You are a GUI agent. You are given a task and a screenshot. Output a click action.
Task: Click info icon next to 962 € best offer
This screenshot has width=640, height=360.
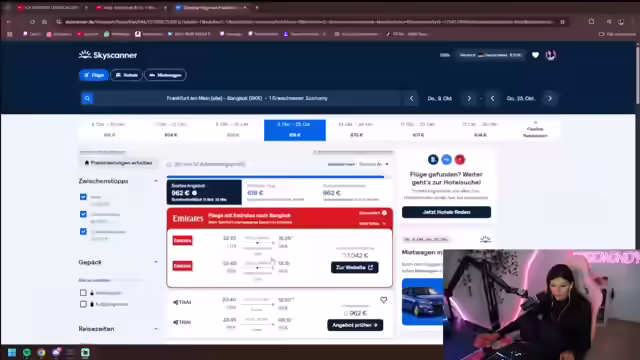195,193
